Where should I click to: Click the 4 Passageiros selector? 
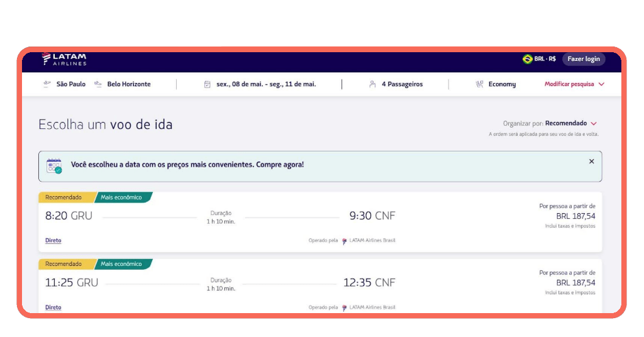pyautogui.click(x=402, y=84)
